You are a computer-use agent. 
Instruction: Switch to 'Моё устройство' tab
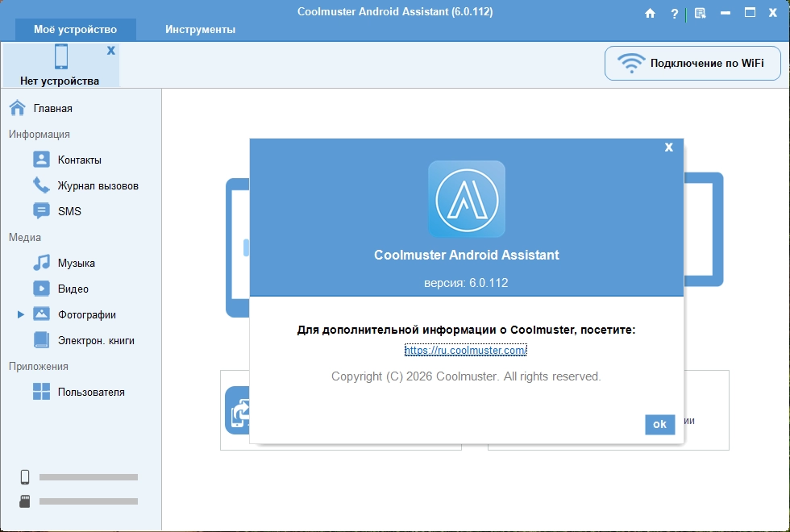(x=76, y=30)
